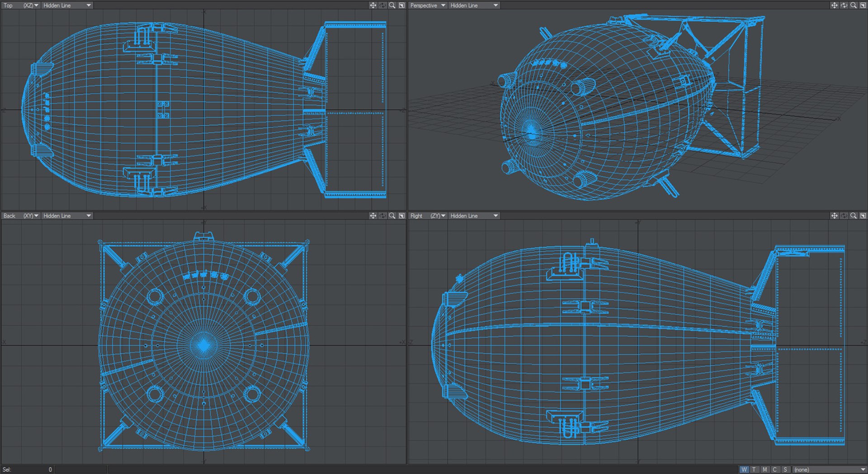Click the pan icon in the Right viewport
The width and height of the screenshot is (868, 474).
(x=834, y=216)
